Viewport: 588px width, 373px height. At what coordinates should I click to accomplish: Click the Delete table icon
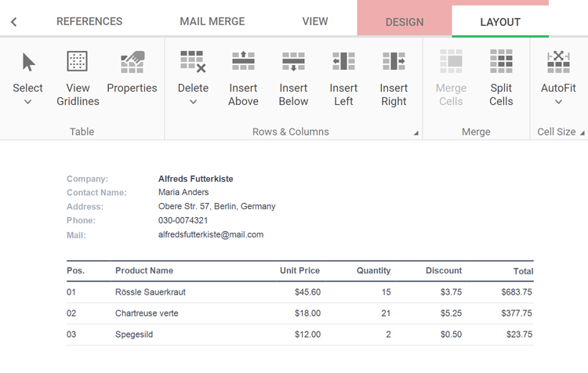click(193, 62)
